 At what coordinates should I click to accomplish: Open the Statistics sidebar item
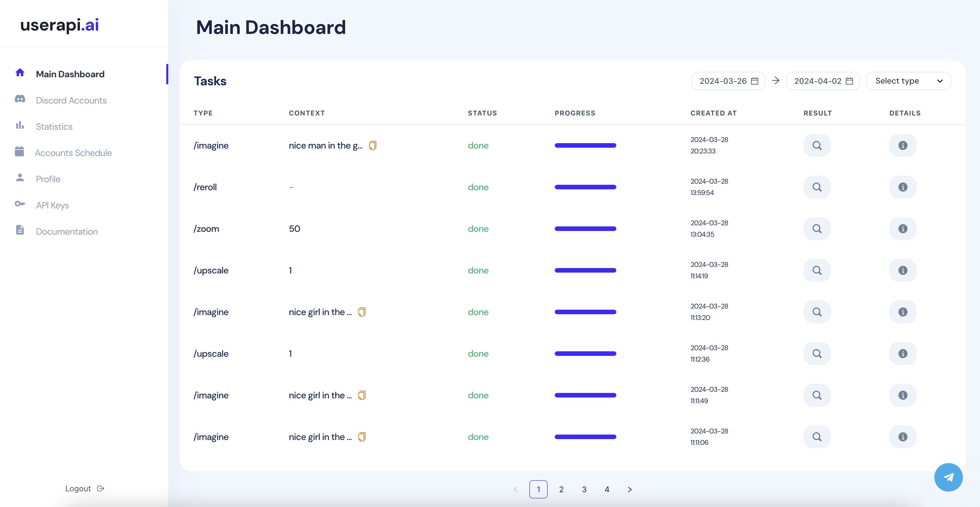click(x=54, y=127)
